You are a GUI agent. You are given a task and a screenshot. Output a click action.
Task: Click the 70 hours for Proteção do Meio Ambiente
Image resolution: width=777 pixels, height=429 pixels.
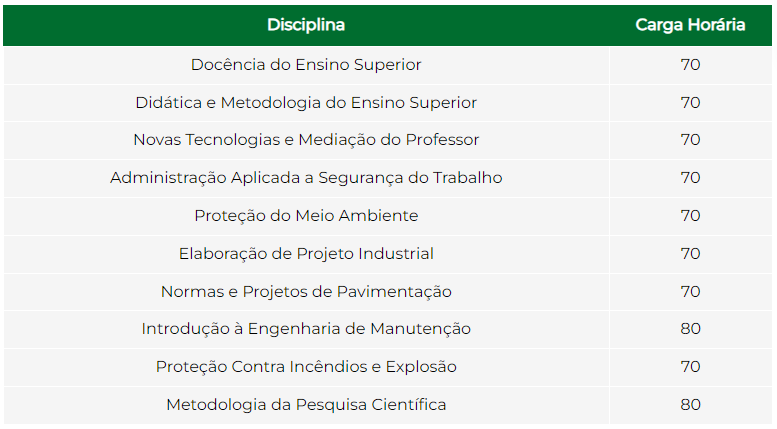coord(690,216)
